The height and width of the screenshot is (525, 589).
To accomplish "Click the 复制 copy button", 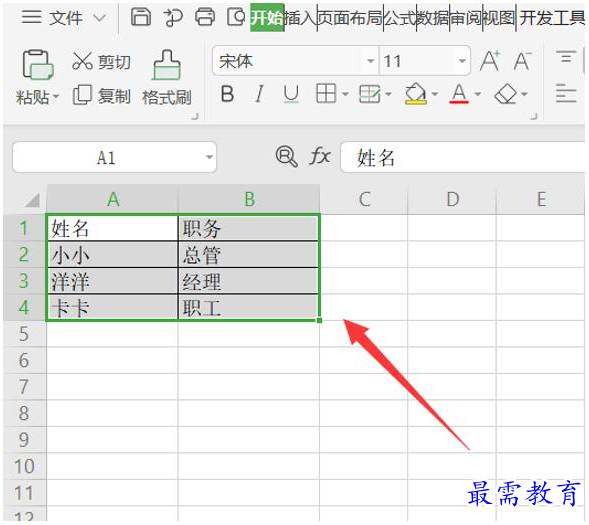I will click(101, 95).
